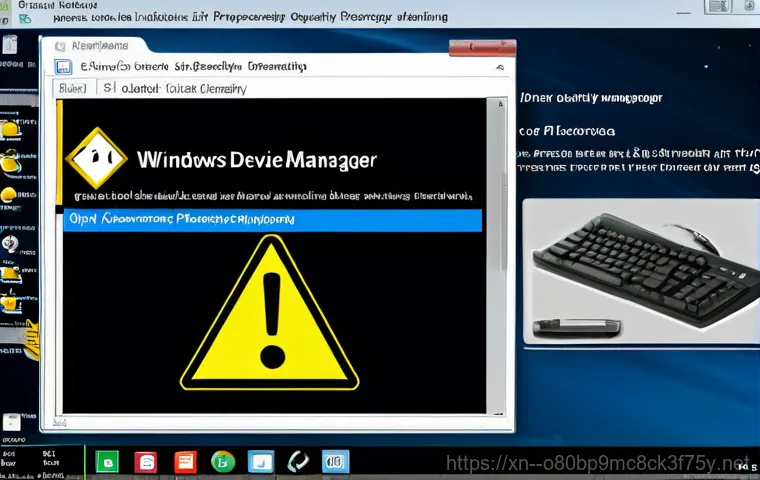Launch the orange-red document icon on the taskbar

pos(185,462)
